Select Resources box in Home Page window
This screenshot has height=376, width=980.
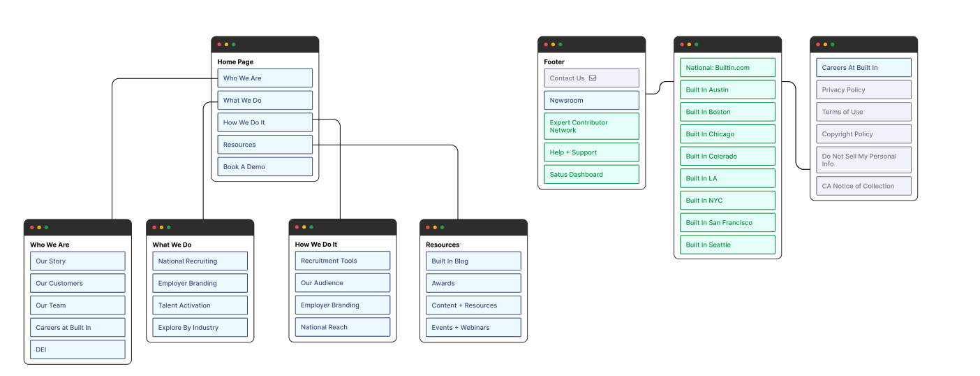coord(265,145)
